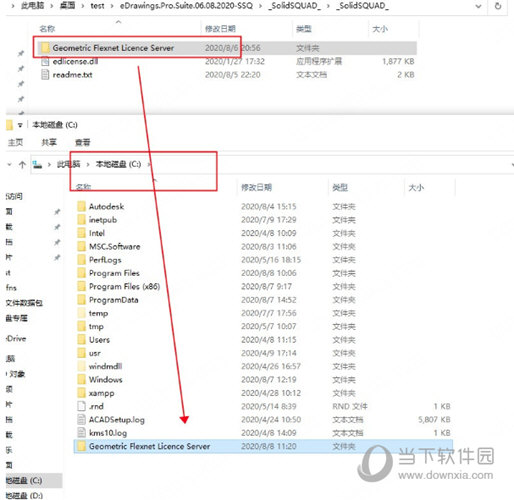
Task: Sort by 类型 column in lower window
Action: tap(340, 188)
